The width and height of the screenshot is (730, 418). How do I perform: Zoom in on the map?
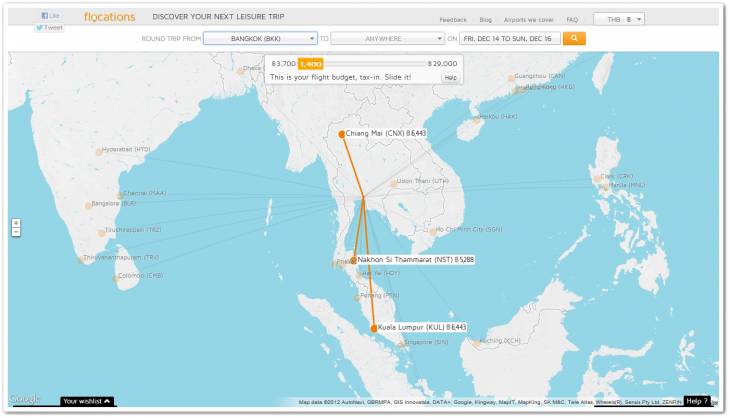(x=16, y=223)
